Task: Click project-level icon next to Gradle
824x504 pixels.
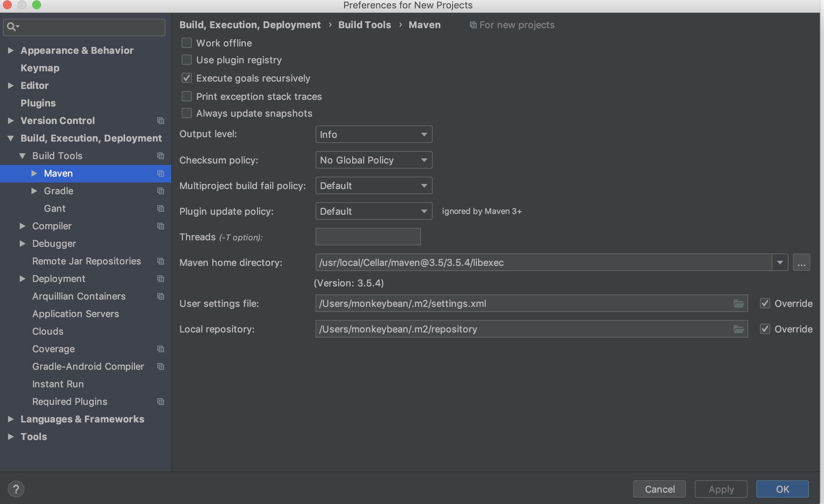Action: click(x=161, y=191)
